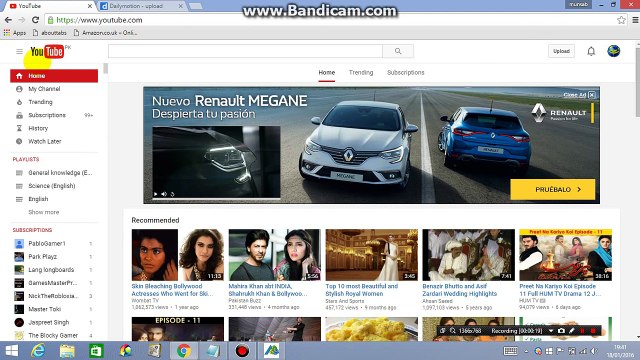Image resolution: width=640 pixels, height=360 pixels.
Task: Open the Bandicam pencil drawing tool
Action: (x=572, y=331)
